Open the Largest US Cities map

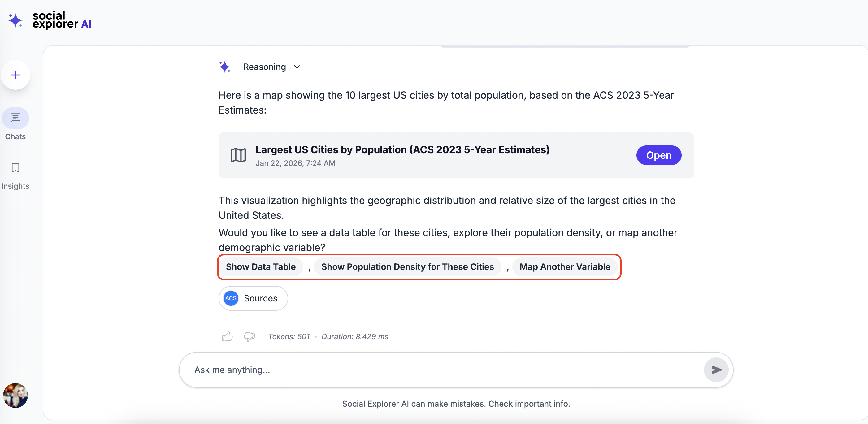tap(658, 155)
